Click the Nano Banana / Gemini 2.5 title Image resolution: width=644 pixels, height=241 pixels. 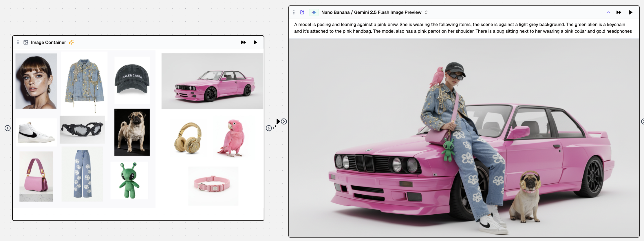[371, 12]
